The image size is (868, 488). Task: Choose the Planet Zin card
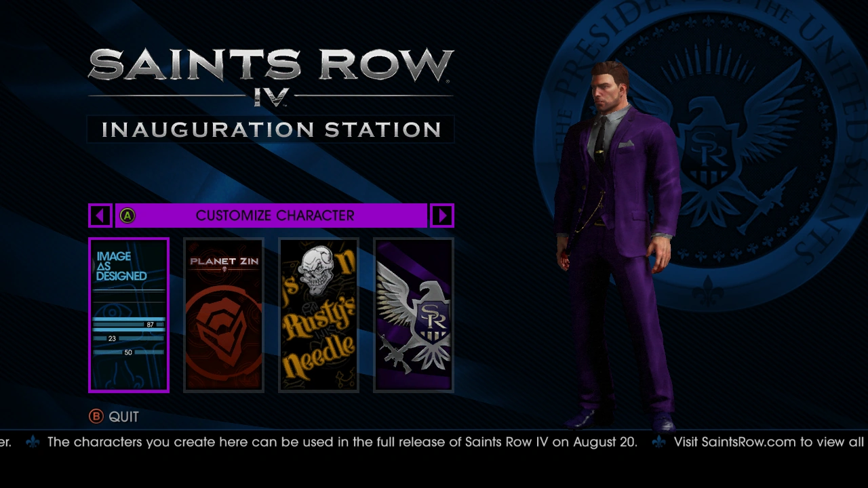(x=224, y=314)
